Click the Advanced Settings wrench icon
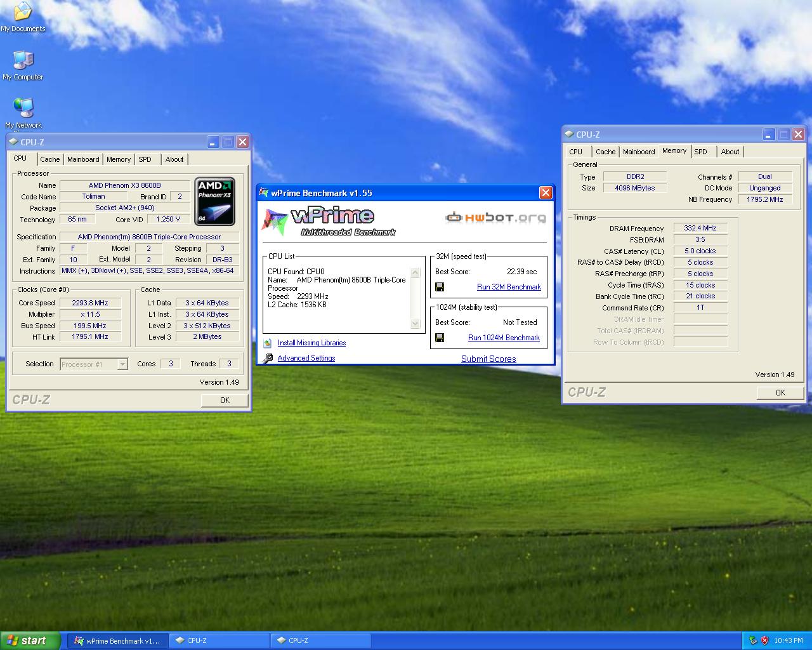The image size is (812, 650). point(268,358)
